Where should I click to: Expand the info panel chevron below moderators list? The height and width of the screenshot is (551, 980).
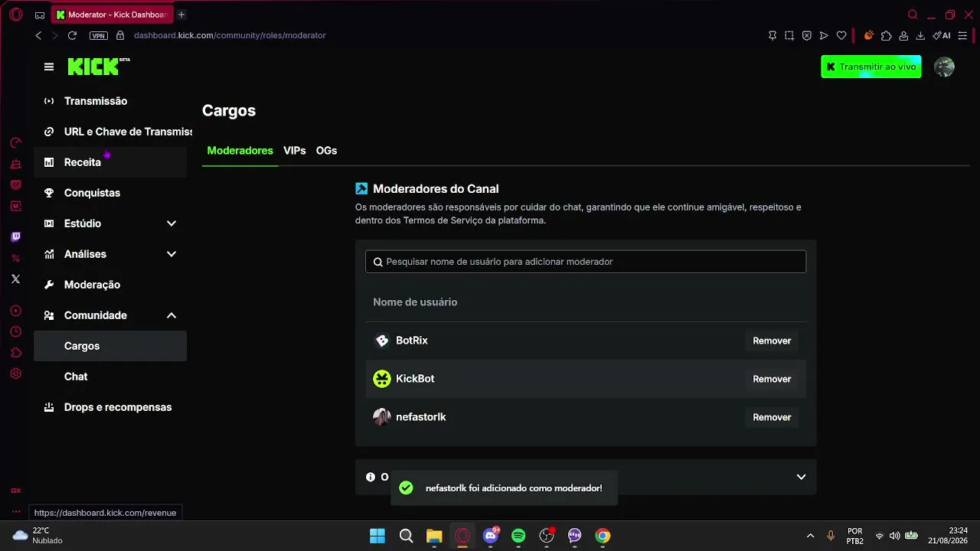(x=801, y=477)
